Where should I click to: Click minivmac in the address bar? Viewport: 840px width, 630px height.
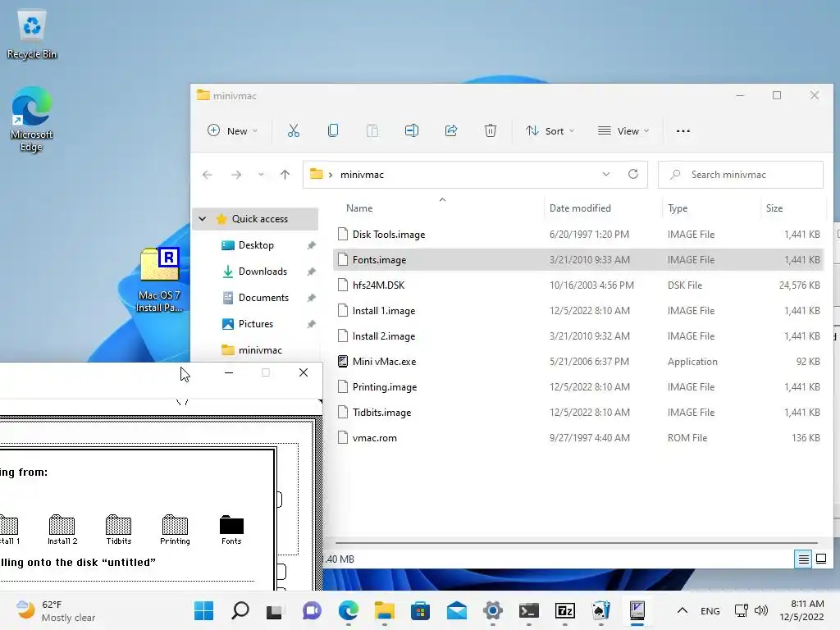coord(362,175)
